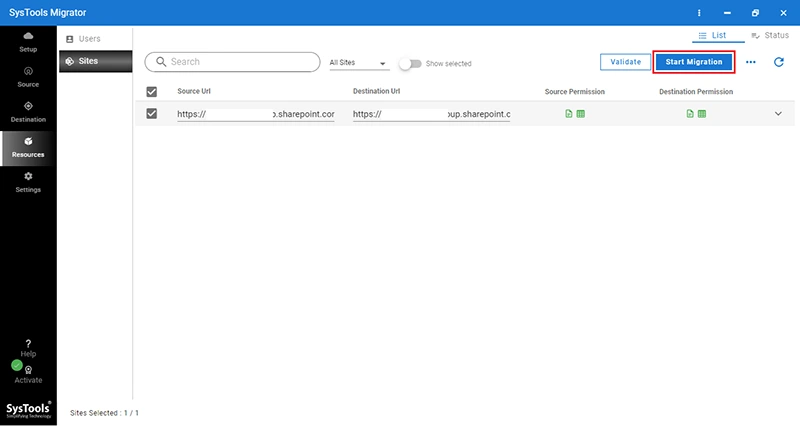
Task: Switch to the Status view tab
Action: pyautogui.click(x=770, y=36)
